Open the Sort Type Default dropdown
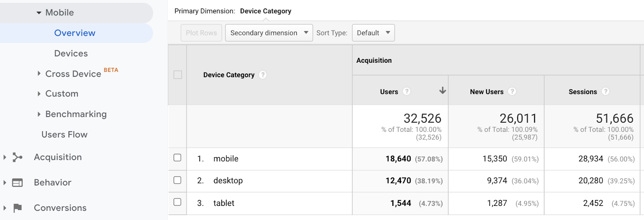The height and width of the screenshot is (220, 644). pyautogui.click(x=373, y=33)
